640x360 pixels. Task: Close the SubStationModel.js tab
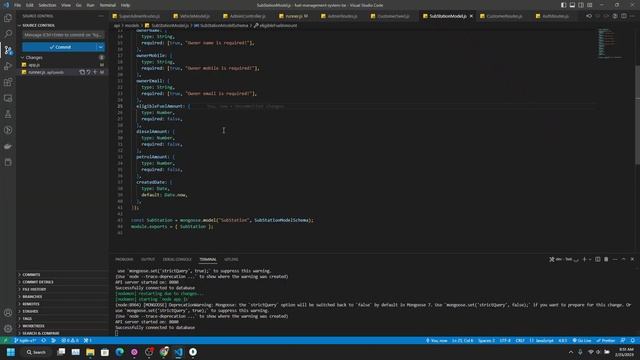471,16
